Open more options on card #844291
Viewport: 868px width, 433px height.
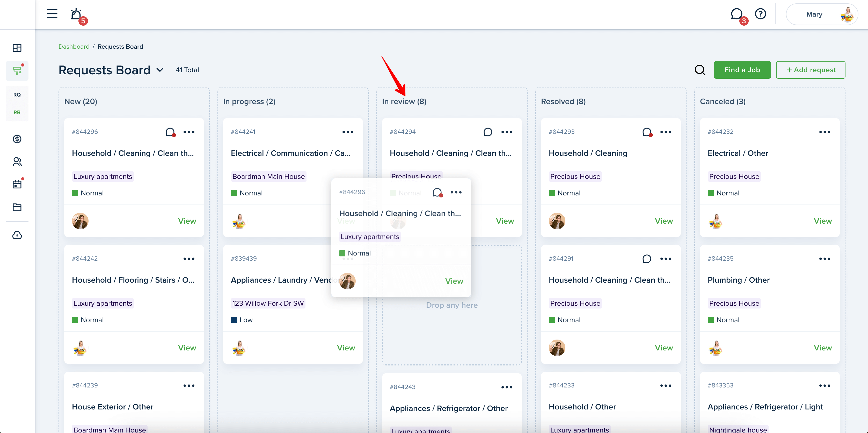click(x=666, y=259)
